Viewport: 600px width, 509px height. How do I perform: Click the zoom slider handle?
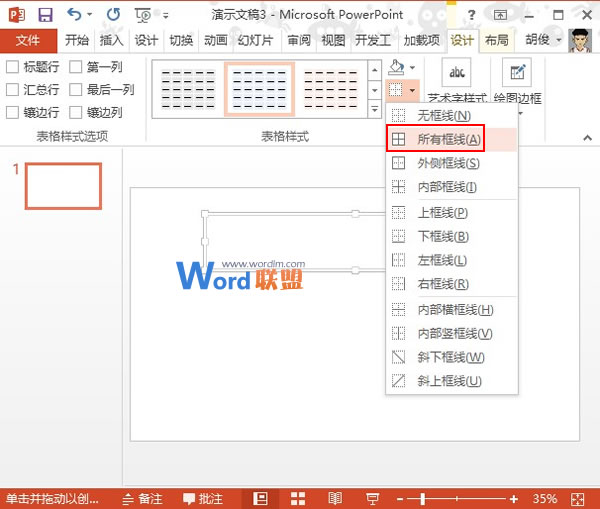422,499
